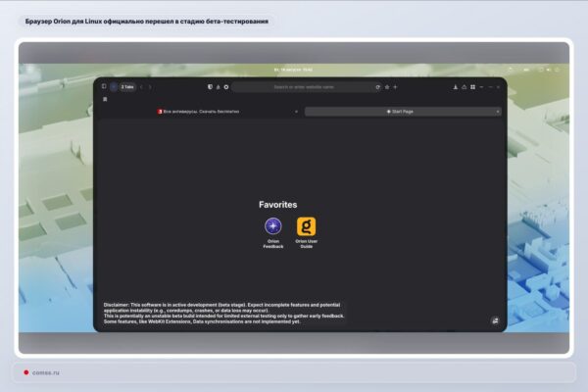Bookmark page with the star icon
This screenshot has width=588, height=392.
pyautogui.click(x=387, y=87)
